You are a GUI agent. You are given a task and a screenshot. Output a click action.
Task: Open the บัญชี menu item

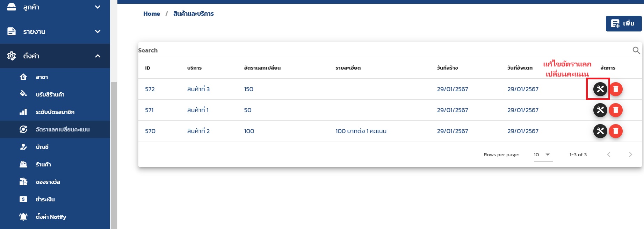[x=55, y=147]
